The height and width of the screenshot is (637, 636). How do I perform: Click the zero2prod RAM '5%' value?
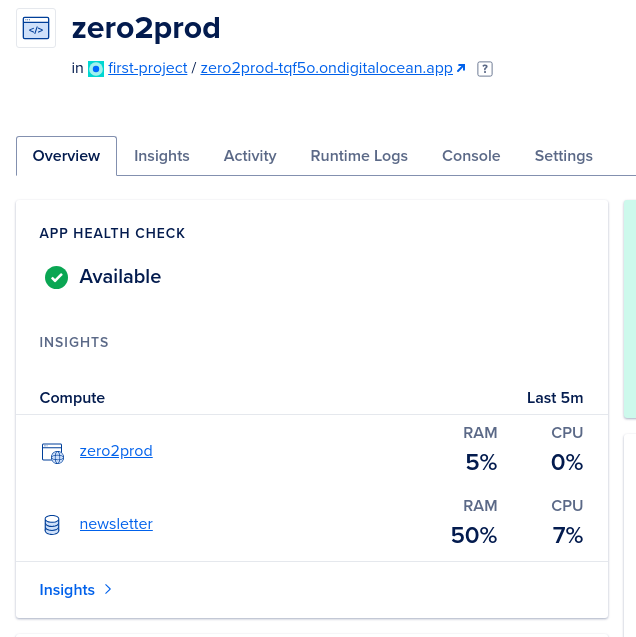point(481,462)
